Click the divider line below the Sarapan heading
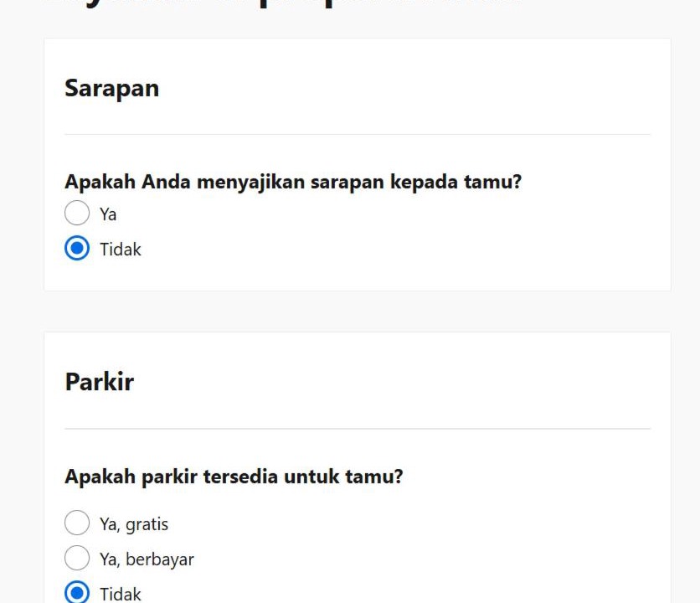This screenshot has width=700, height=603. click(358, 134)
